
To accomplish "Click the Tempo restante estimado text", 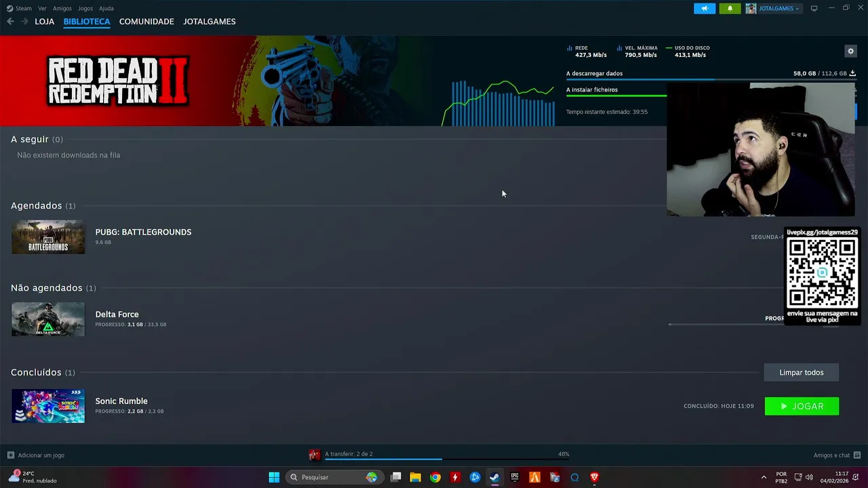I will click(x=607, y=112).
